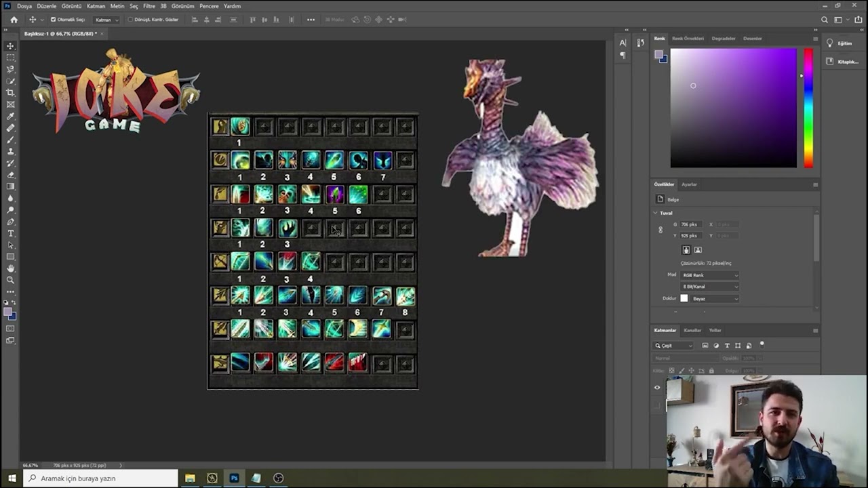Open the Beyaz fill dropdown

715,298
